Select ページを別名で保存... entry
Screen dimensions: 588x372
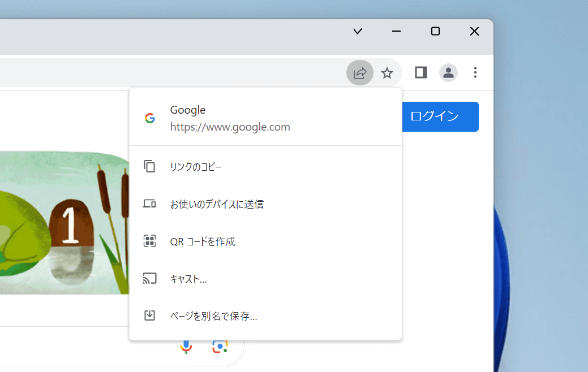pos(265,316)
